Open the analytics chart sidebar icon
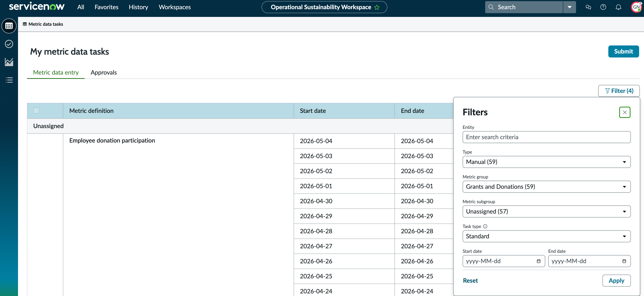The height and width of the screenshot is (296, 644). (x=9, y=62)
